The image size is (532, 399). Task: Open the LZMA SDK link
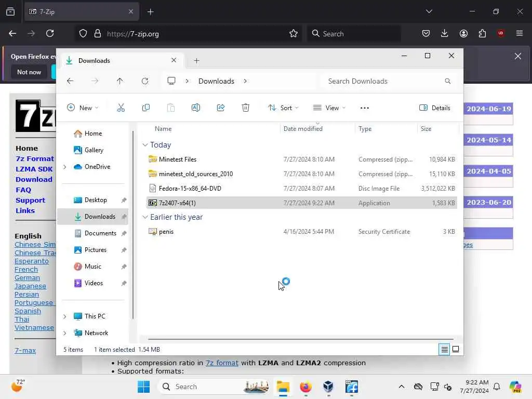(x=34, y=169)
